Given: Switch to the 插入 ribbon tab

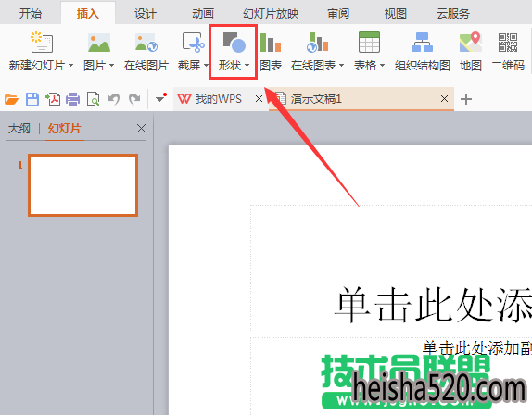Looking at the screenshot, I should tap(87, 14).
